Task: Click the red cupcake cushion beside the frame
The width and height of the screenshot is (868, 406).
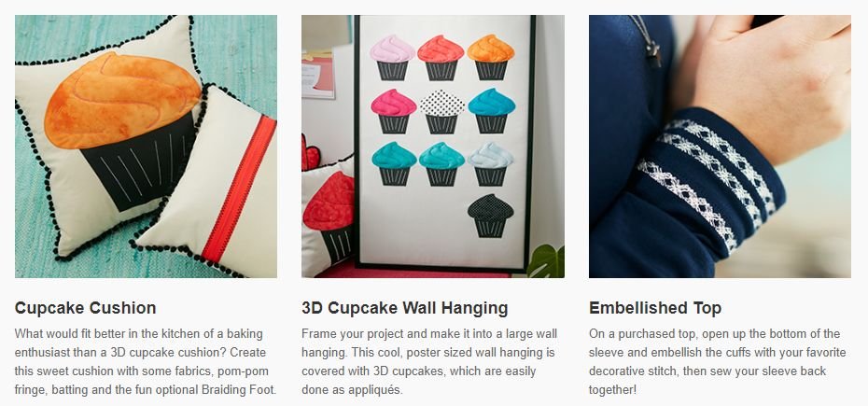Action: [x=329, y=216]
